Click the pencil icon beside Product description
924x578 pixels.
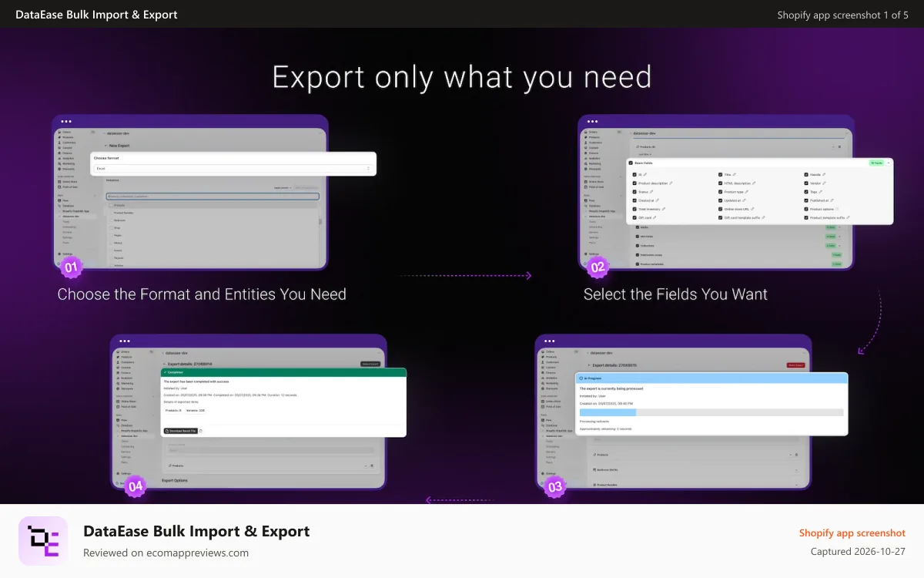(671, 183)
